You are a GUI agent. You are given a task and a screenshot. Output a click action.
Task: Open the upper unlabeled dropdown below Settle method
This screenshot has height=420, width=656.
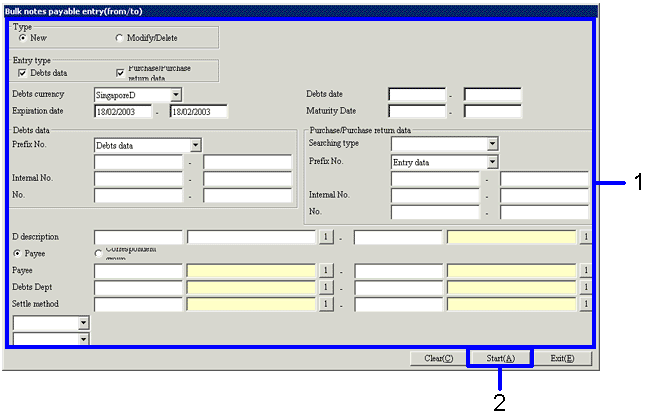click(x=84, y=323)
